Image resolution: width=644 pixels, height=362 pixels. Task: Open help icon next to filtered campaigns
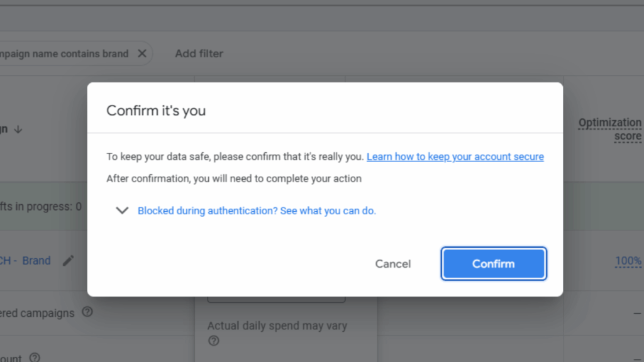(x=87, y=312)
